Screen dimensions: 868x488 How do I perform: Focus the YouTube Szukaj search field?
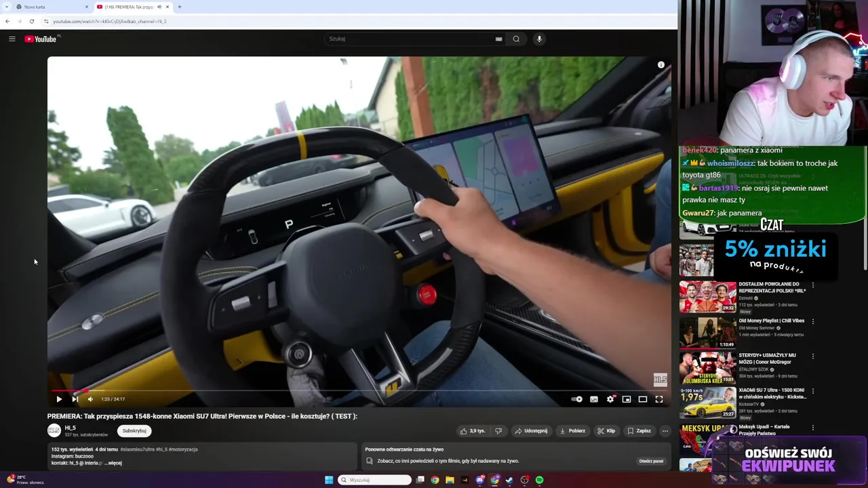coord(410,39)
